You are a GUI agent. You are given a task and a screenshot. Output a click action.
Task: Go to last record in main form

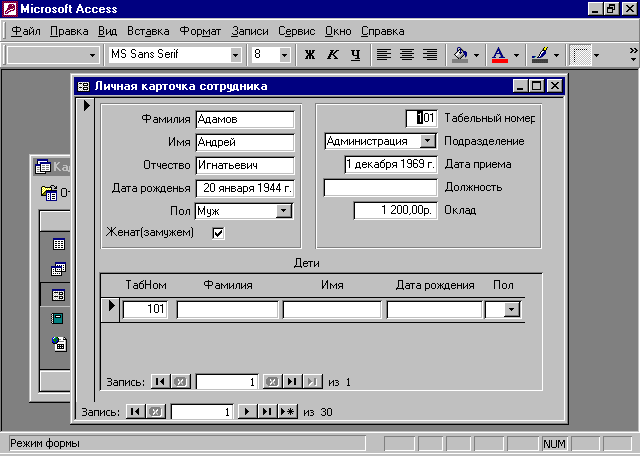point(267,412)
